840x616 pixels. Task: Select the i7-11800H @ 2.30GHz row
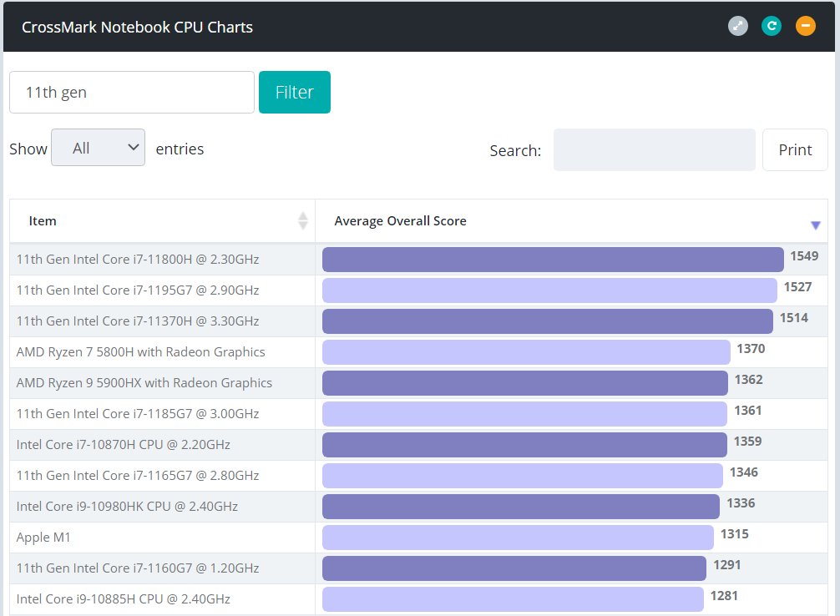(x=419, y=260)
